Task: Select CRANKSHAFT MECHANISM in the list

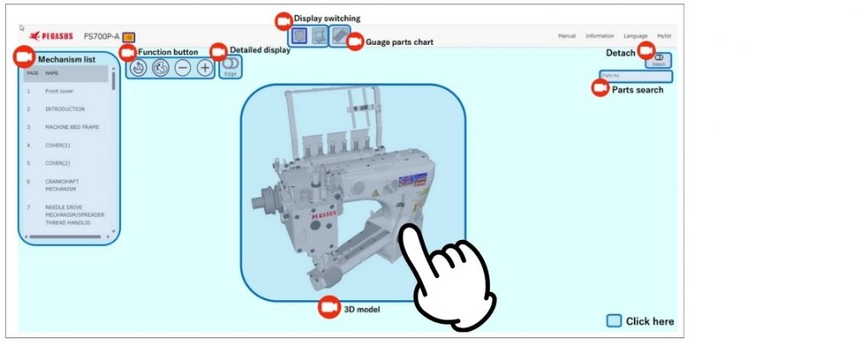Action: pyautogui.click(x=61, y=185)
